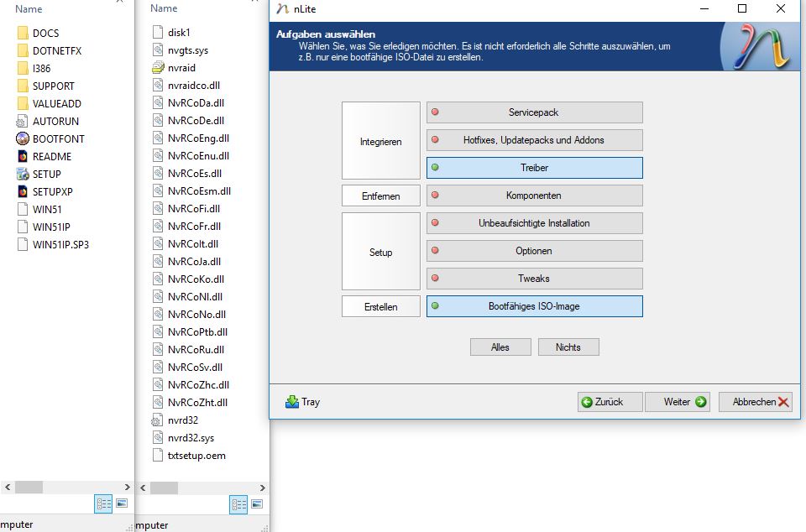This screenshot has height=532, width=806.
Task: Minimize nLite to Tray
Action: pos(303,402)
